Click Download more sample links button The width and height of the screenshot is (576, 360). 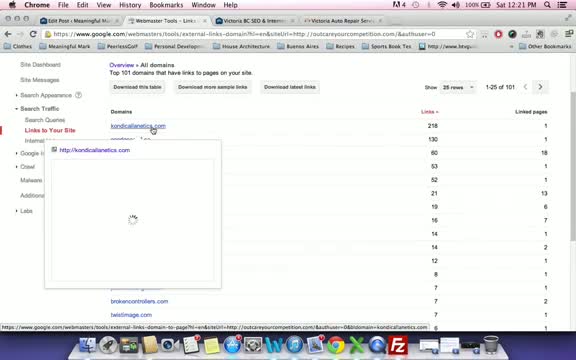coord(213,87)
